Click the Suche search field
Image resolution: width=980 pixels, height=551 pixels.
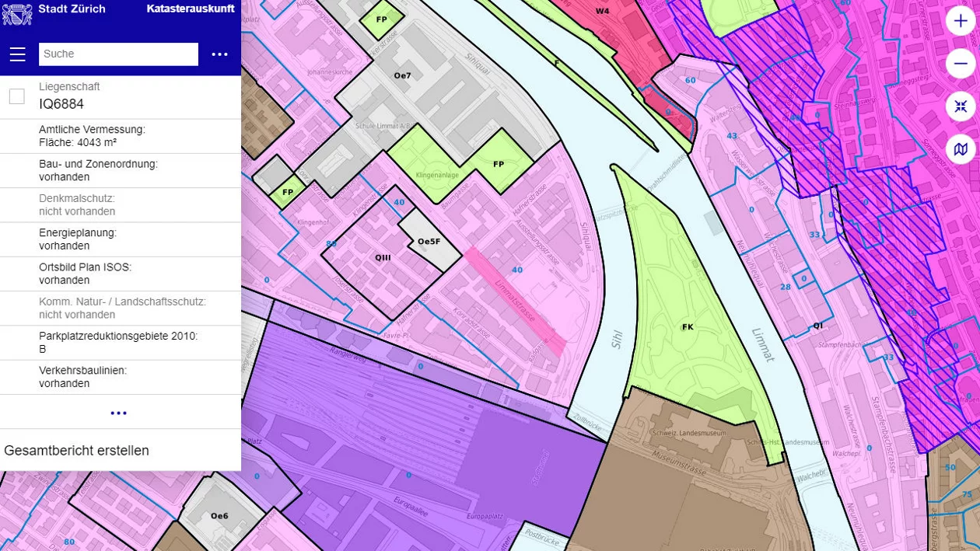pyautogui.click(x=118, y=54)
